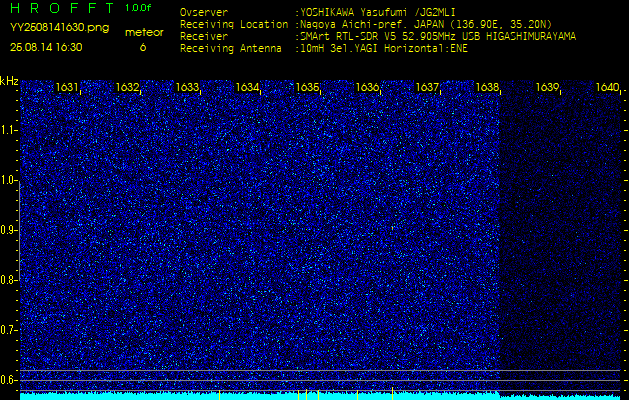Click yellow meteor marker between 1633 and 1634 ticks
The image size is (629, 400).
click(x=219, y=394)
